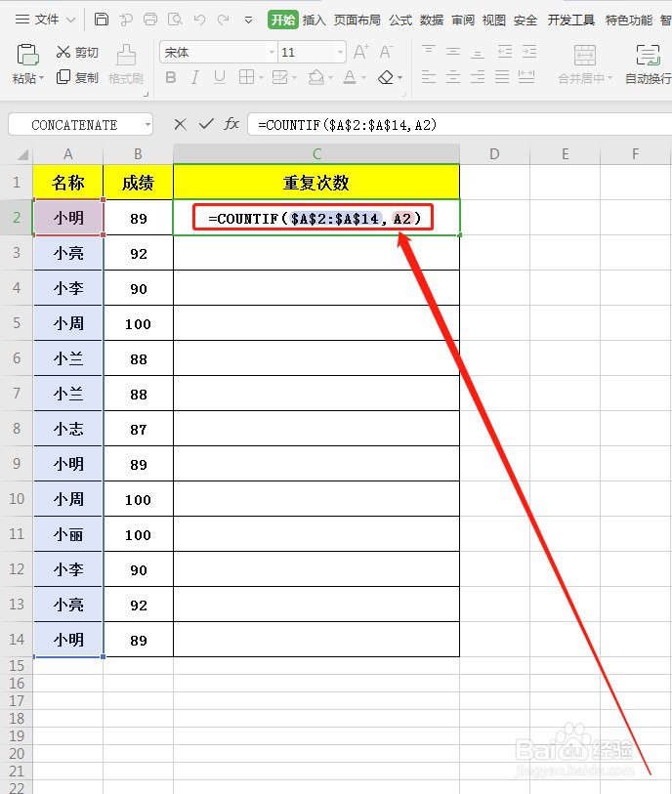Click the cell borders icon
Screen dimensions: 672x794
click(x=246, y=77)
